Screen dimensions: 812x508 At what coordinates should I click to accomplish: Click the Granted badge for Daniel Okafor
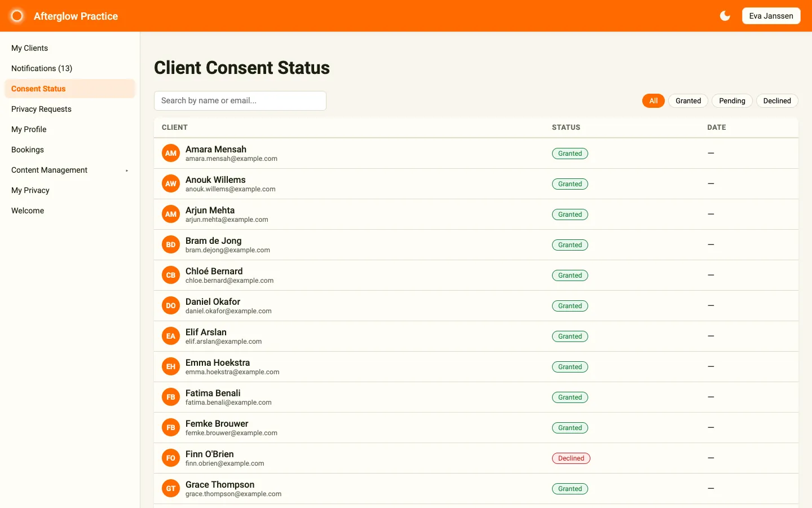(570, 306)
